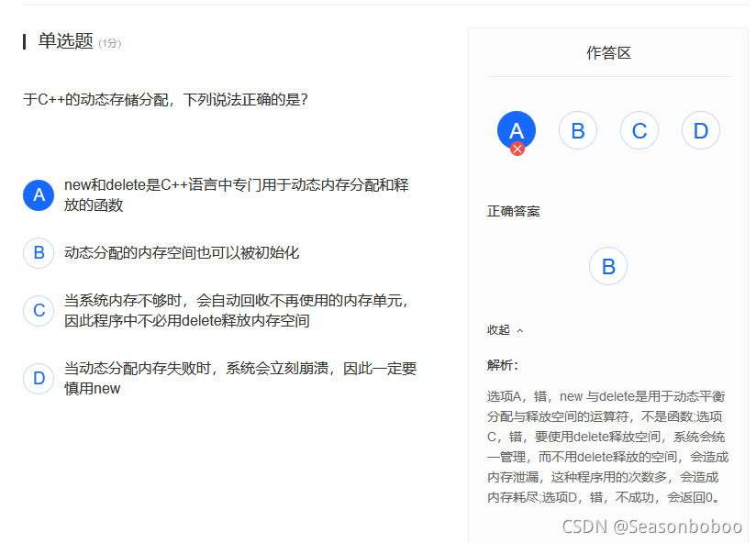Select option B circle beside 动态分配的内存空间
Image resolution: width=756 pixels, height=543 pixels.
(x=39, y=253)
